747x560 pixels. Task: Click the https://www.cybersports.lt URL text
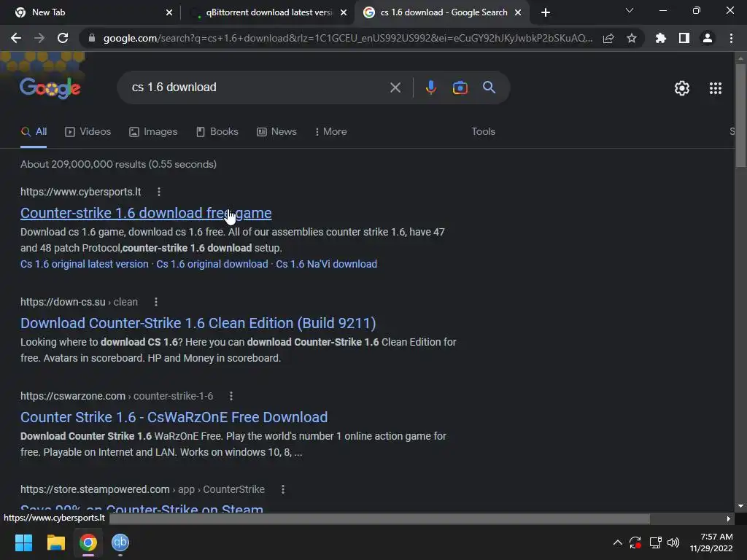click(80, 192)
